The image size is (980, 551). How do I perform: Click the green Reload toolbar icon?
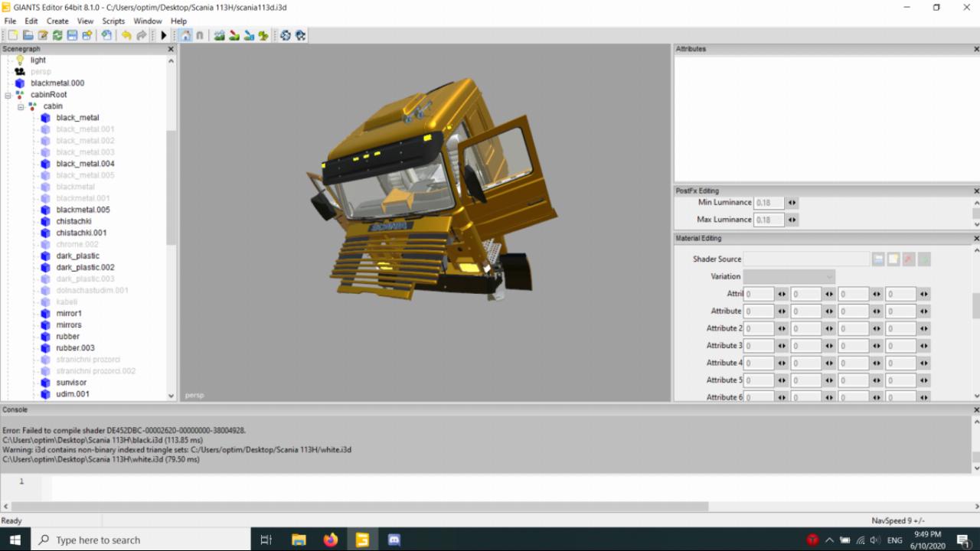57,35
